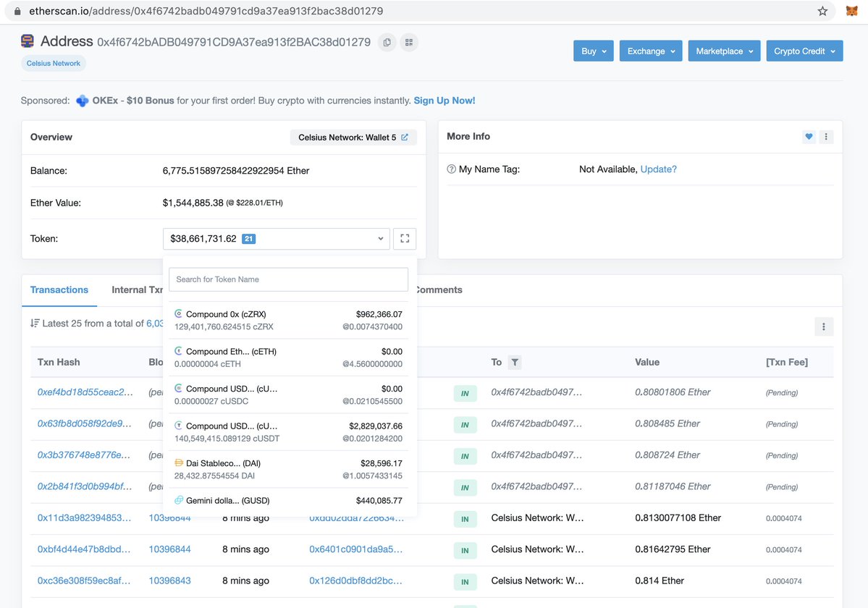Open transaction 0xbf4d44e47b8dbd...
The height and width of the screenshot is (608, 868).
pyautogui.click(x=84, y=550)
